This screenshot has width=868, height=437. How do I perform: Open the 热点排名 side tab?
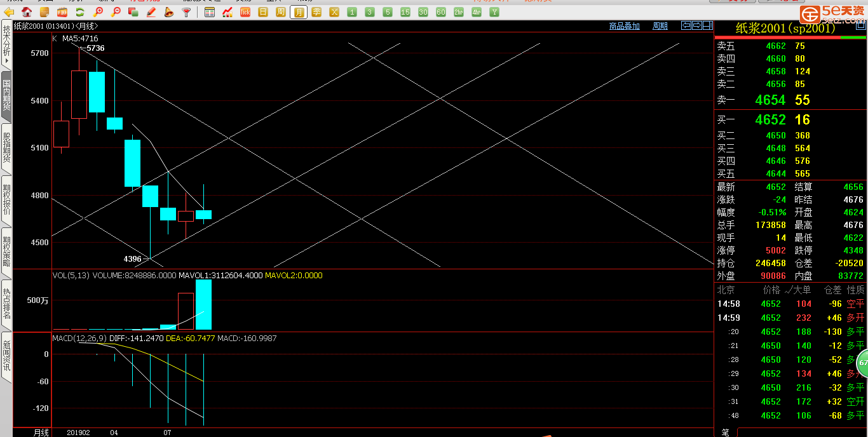click(6, 306)
